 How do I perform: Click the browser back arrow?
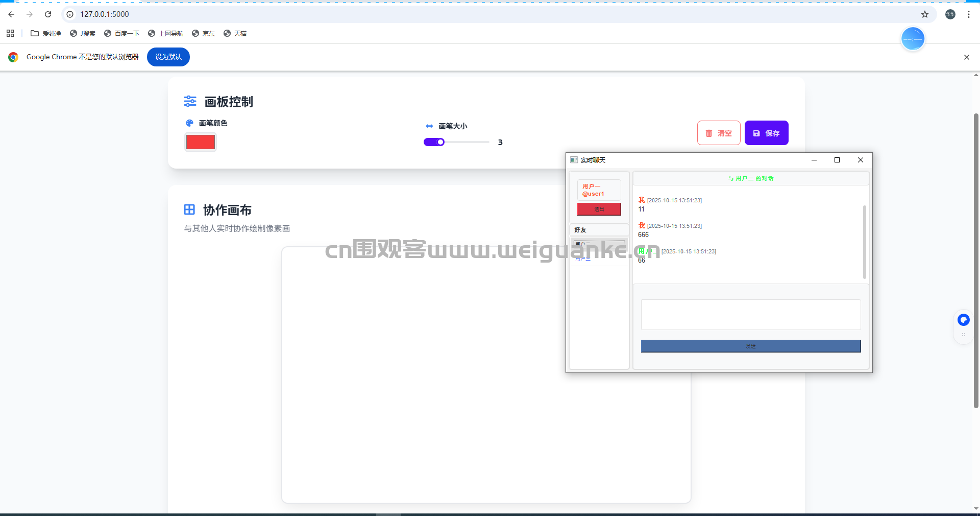pos(11,14)
